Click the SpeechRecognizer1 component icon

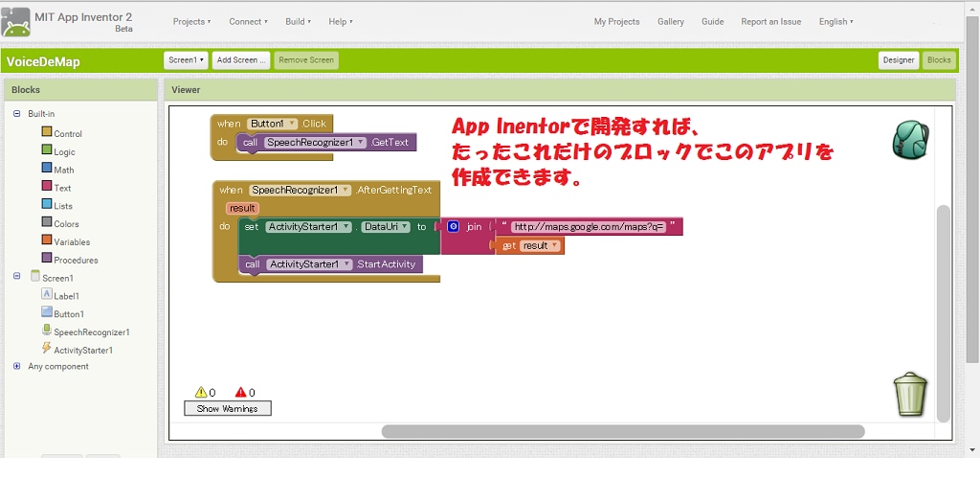point(46,330)
